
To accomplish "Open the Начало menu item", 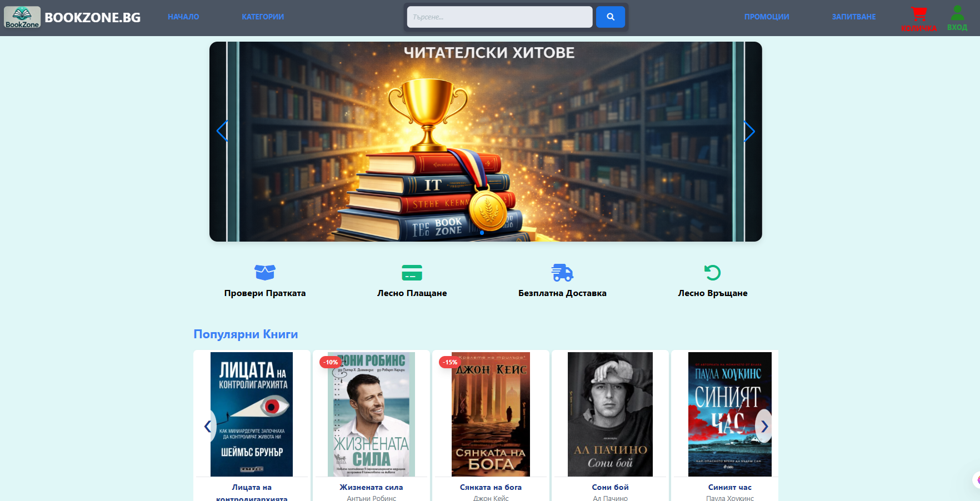I will pyautogui.click(x=183, y=17).
